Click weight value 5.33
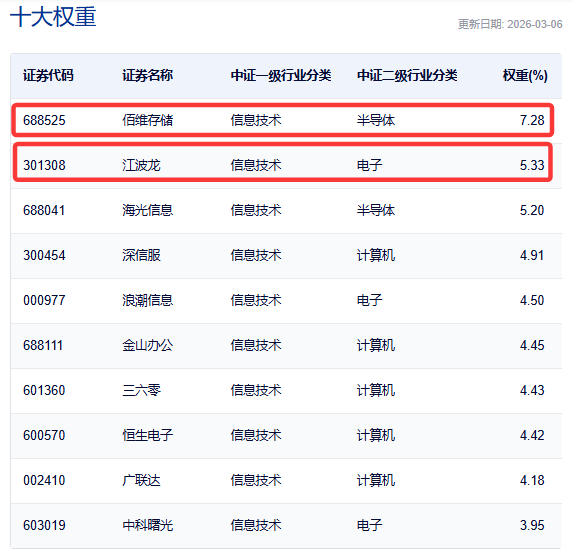The image size is (573, 552). (x=532, y=165)
